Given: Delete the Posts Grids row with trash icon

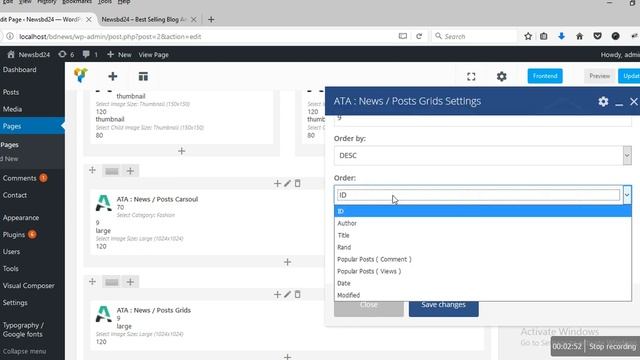Looking at the screenshot, I should 298,294.
